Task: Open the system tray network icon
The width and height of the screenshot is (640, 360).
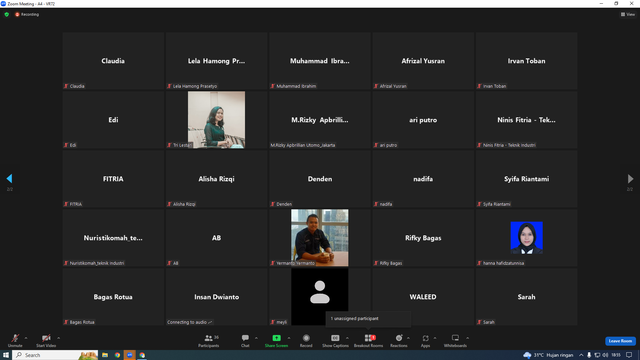Action: [597, 355]
